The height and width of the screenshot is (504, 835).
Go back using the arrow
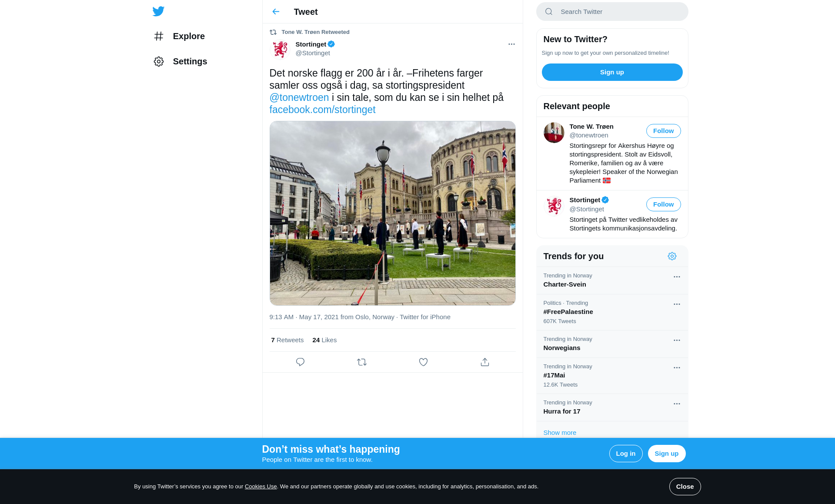pos(276,12)
